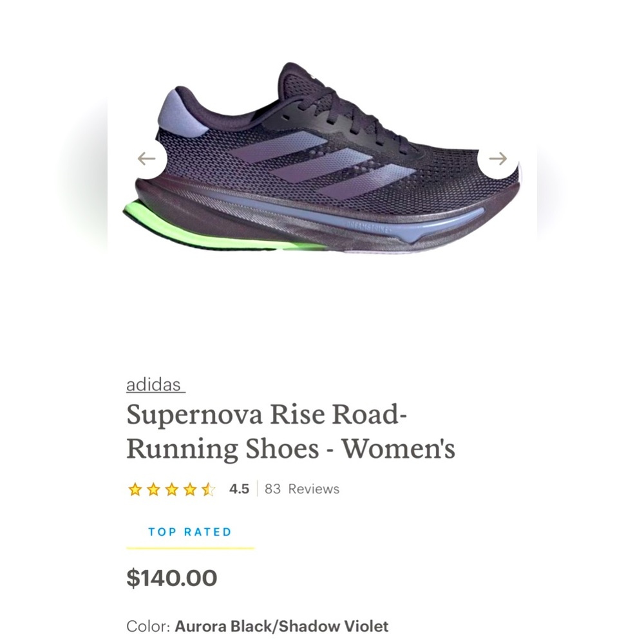Click the fourth star icon
The image size is (644, 644).
coord(189,489)
